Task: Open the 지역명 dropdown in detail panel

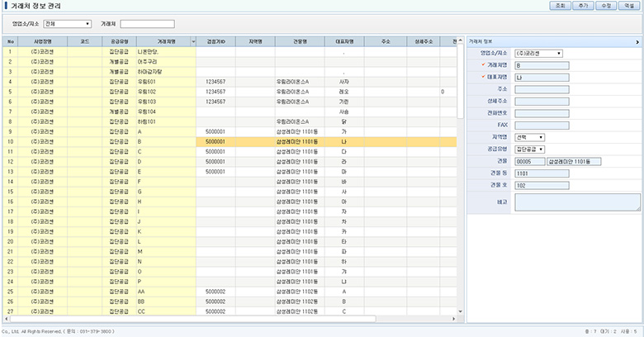Action: click(529, 137)
